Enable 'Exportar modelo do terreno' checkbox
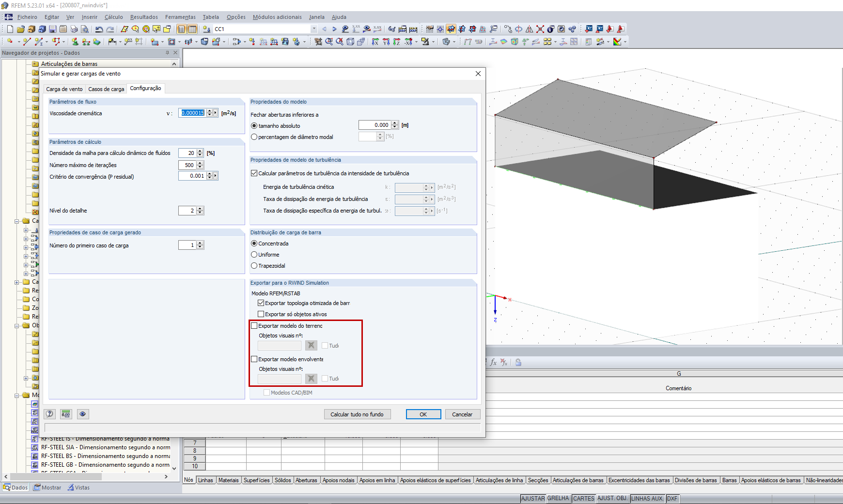 [254, 326]
